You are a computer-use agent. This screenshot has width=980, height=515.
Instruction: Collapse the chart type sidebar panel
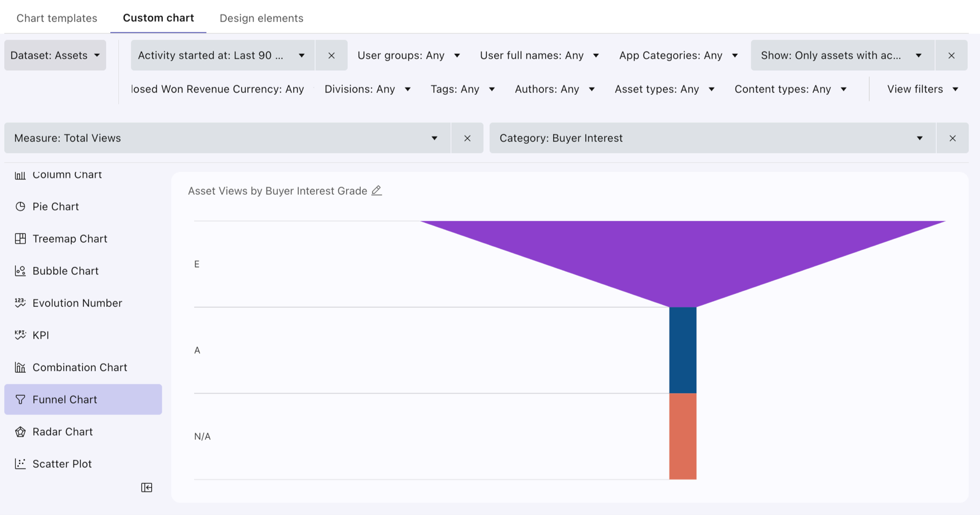tap(147, 487)
